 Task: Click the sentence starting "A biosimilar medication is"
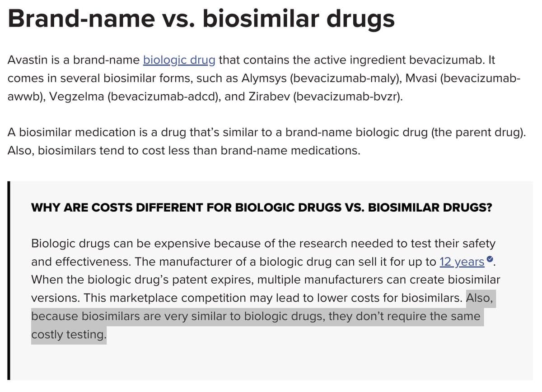click(x=181, y=132)
